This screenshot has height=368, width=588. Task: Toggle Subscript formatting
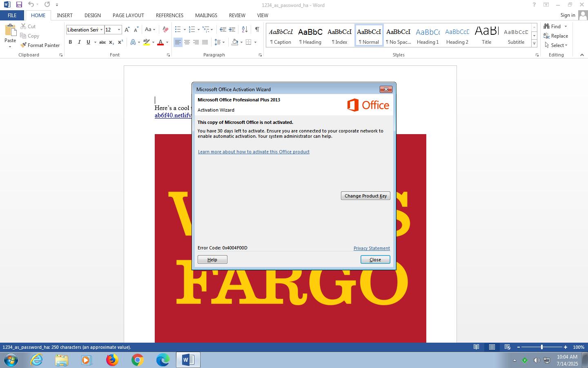pos(111,42)
